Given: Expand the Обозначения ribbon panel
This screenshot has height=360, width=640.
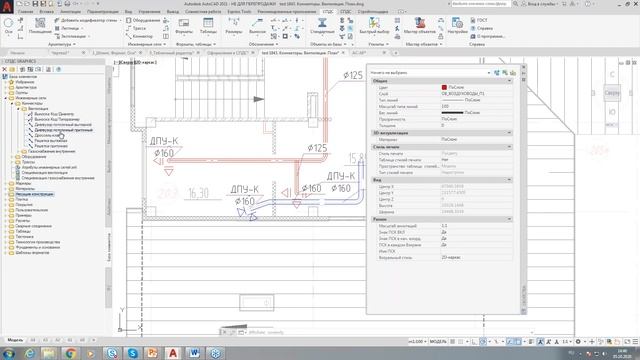Looking at the screenshot, I should [x=263, y=44].
